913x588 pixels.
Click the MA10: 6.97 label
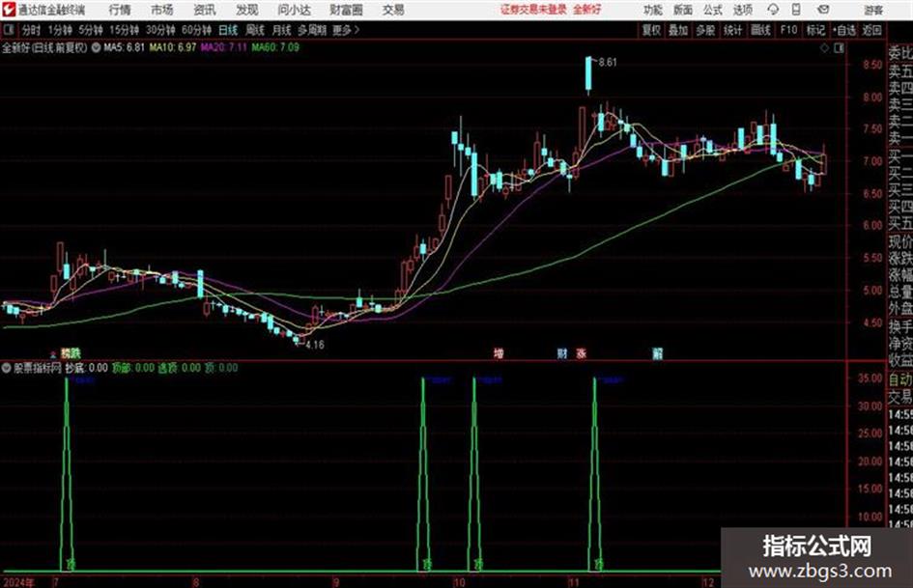point(173,47)
